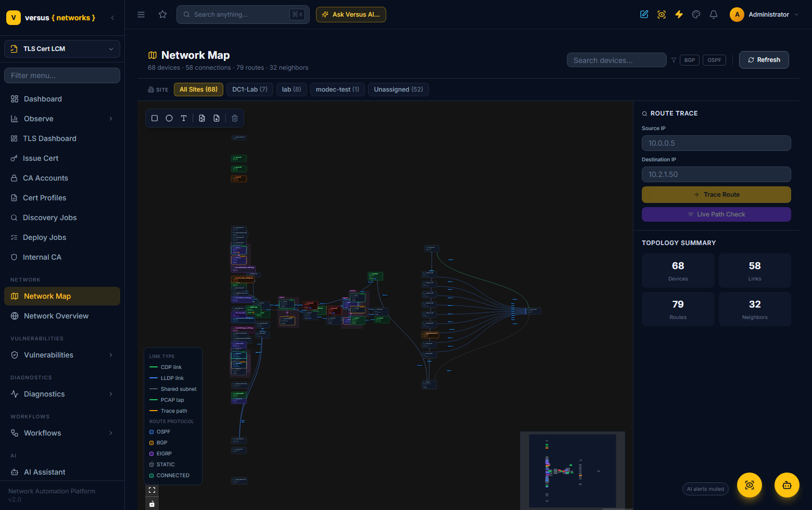Click the star favorite icon
Image resolution: width=812 pixels, height=510 pixels.
(x=163, y=15)
